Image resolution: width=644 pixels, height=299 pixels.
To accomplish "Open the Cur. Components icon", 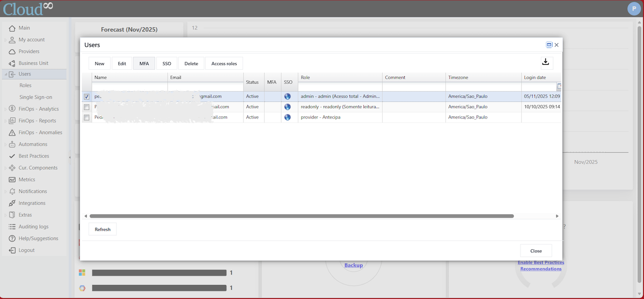I will point(12,168).
